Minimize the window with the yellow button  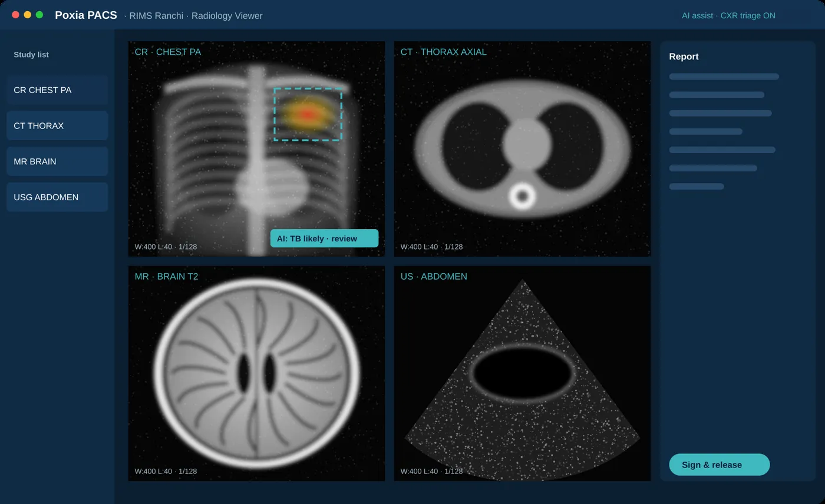click(x=27, y=15)
